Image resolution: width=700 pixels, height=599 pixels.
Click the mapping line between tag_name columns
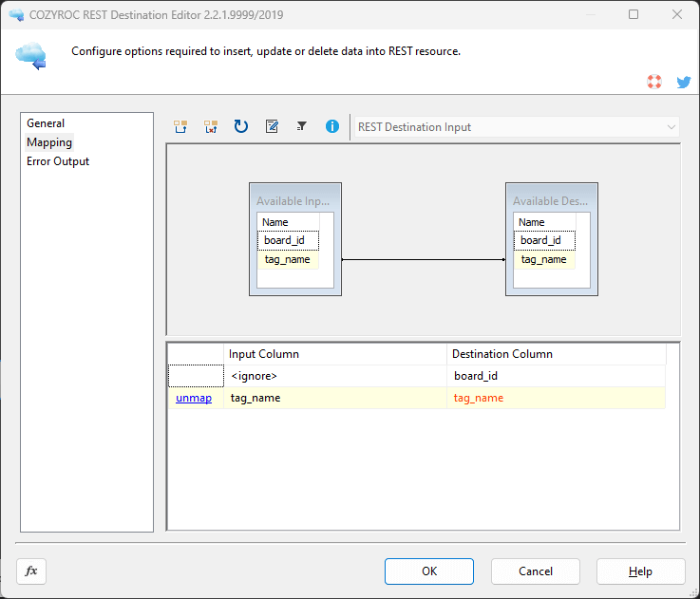[424, 259]
